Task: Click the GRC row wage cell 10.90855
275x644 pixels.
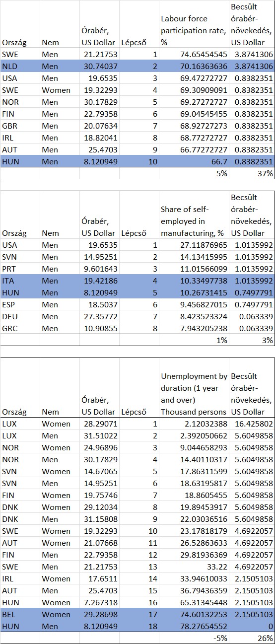Action: pyautogui.click(x=99, y=328)
